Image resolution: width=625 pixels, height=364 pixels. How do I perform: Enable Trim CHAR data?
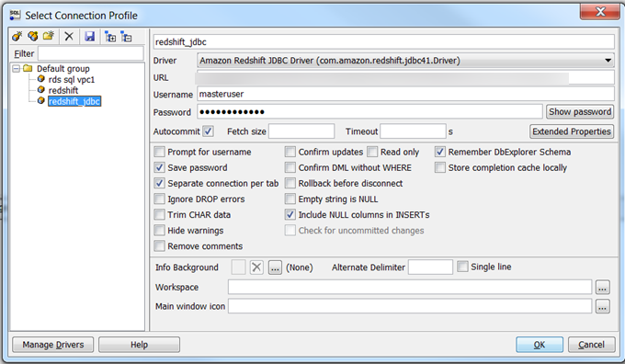coord(159,214)
